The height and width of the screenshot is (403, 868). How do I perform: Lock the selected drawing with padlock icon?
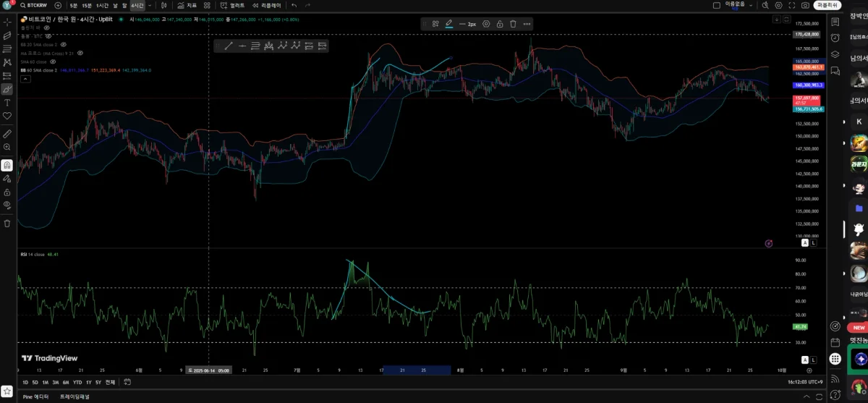[x=500, y=24]
